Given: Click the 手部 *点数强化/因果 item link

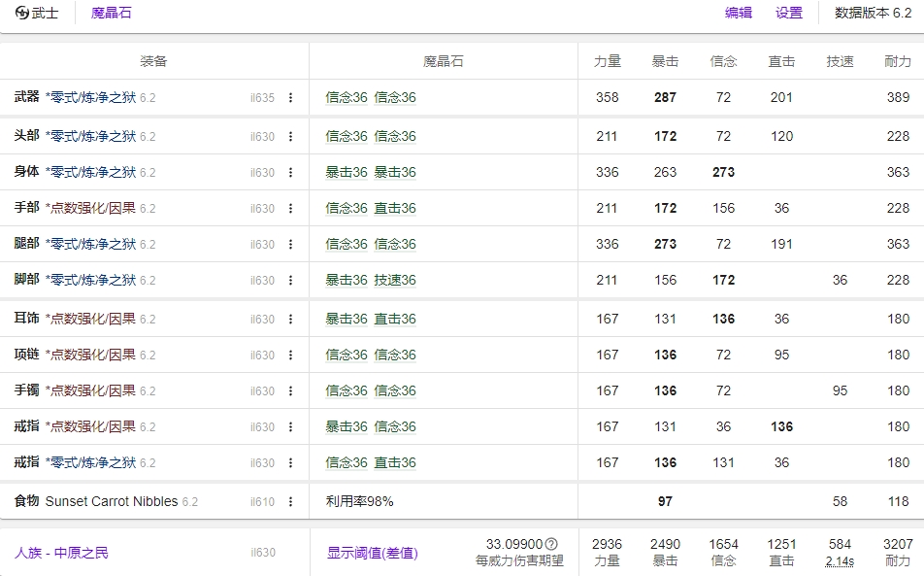Looking at the screenshot, I should 90,209.
